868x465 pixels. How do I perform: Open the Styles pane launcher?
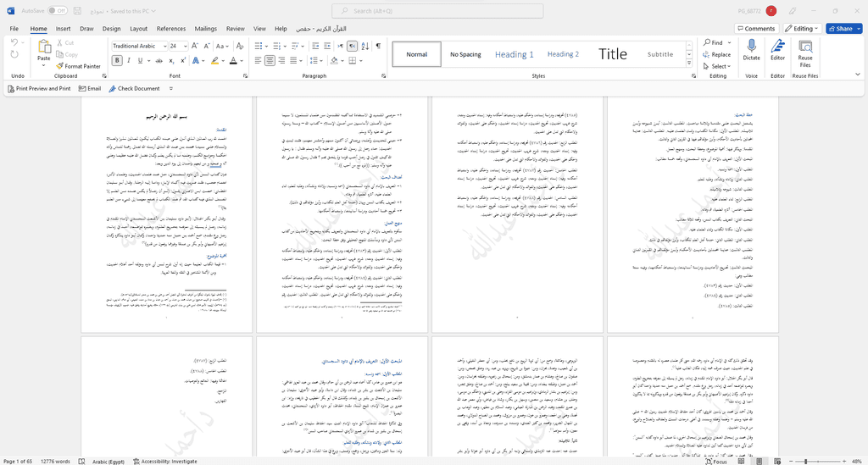point(693,75)
